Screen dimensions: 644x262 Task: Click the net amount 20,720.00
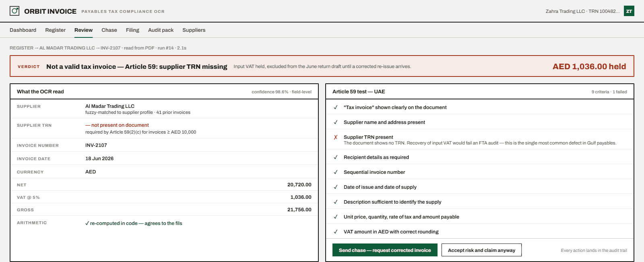point(299,185)
